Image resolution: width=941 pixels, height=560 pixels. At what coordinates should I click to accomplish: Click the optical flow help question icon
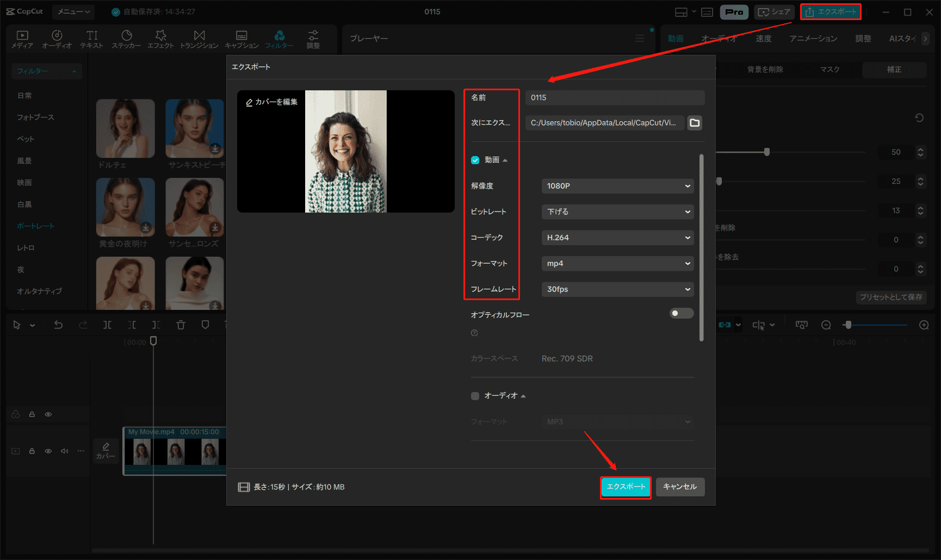point(474,333)
